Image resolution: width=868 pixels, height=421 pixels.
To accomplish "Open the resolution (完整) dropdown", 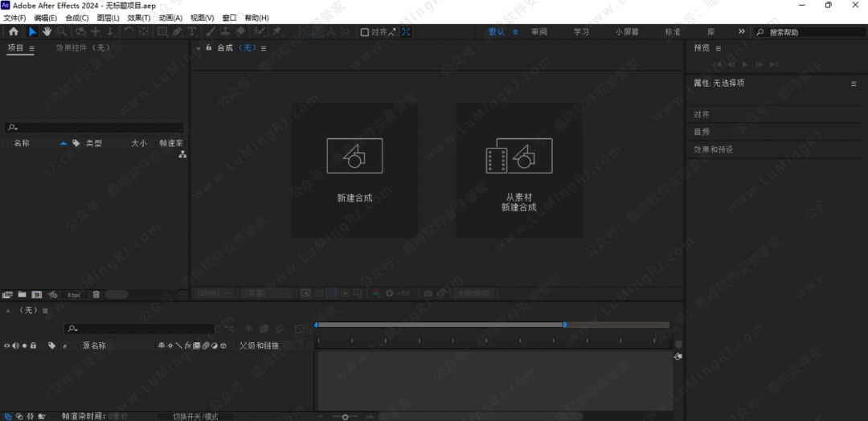I will click(x=268, y=293).
